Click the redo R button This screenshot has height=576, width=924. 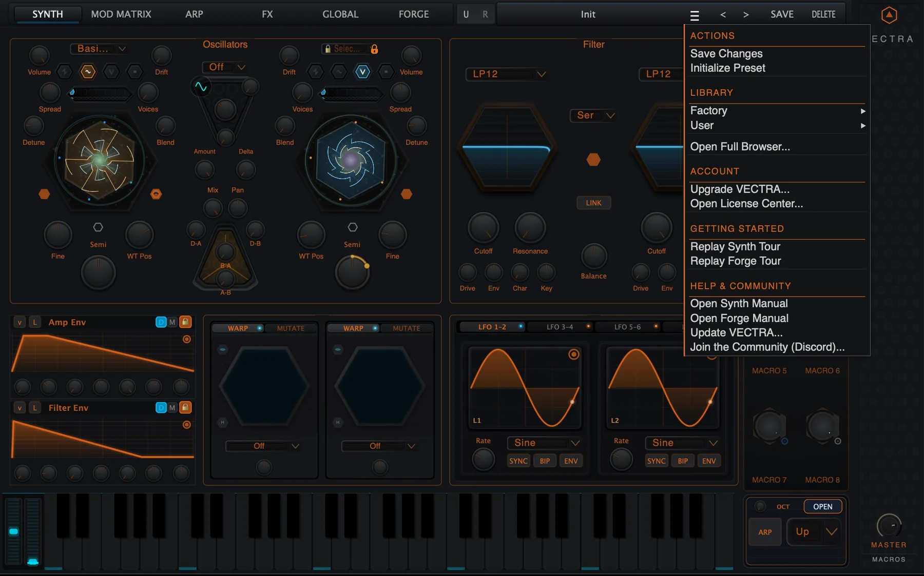click(485, 14)
